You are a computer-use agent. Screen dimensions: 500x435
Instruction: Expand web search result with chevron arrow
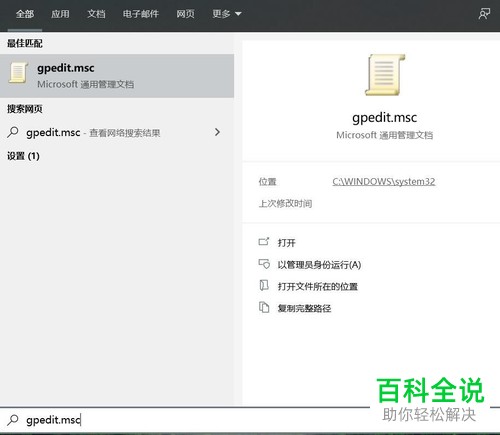217,132
